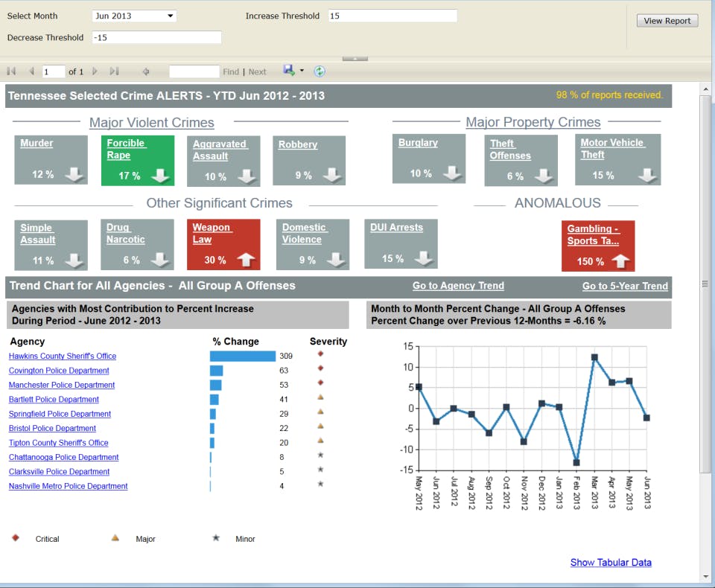Open the Select Month dropdown

[x=134, y=16]
